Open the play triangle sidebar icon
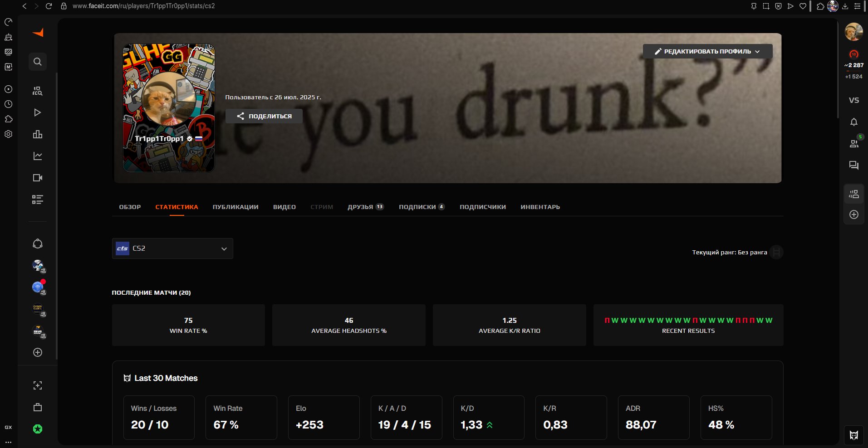 click(38, 112)
